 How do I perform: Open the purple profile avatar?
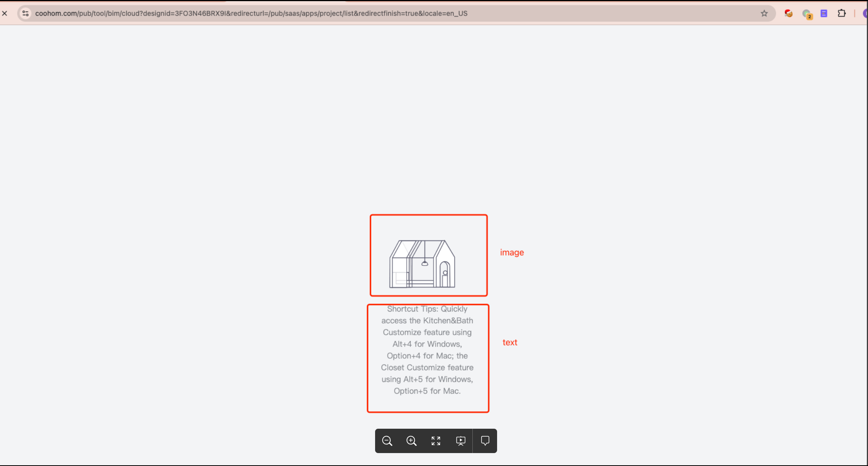(x=865, y=14)
